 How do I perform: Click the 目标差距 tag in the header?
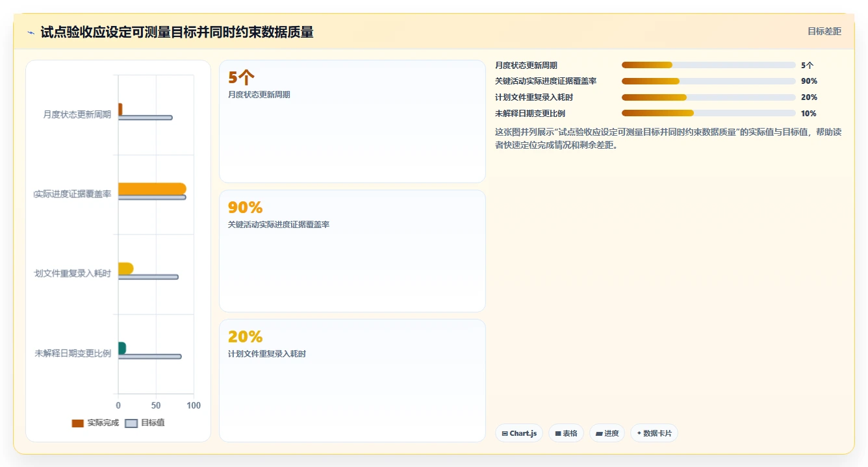pyautogui.click(x=824, y=31)
